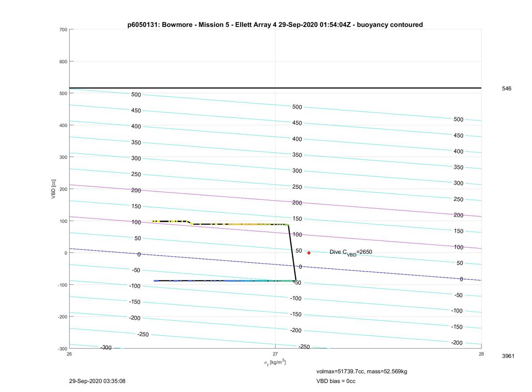532x392 pixels.
Task: Click the x-axis tick label '26'
Action: click(69, 354)
